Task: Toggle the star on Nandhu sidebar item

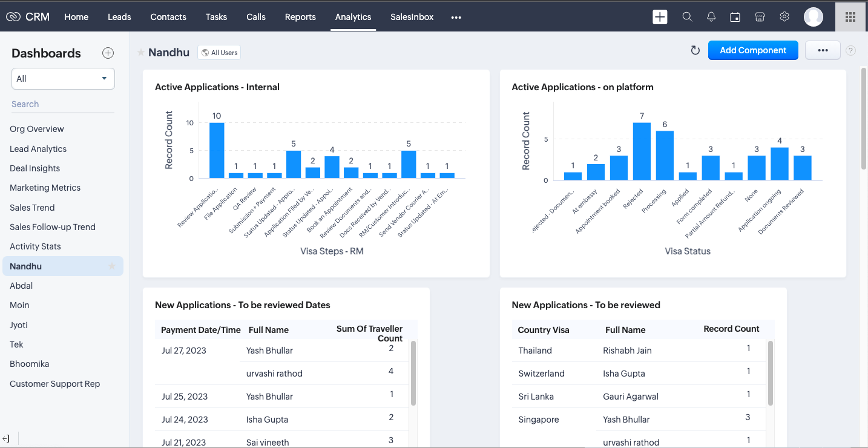Action: click(111, 266)
